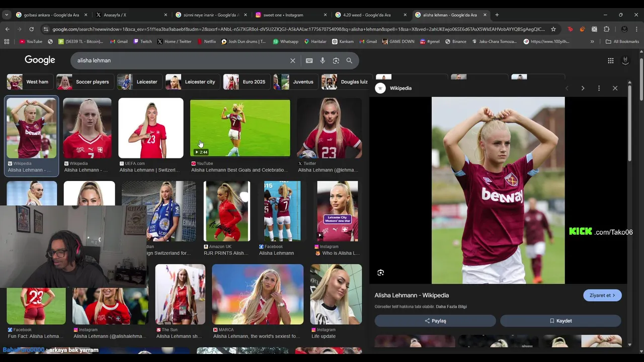Search by image with the Lens icon
Screen dimensions: 644x362
[336, 60]
